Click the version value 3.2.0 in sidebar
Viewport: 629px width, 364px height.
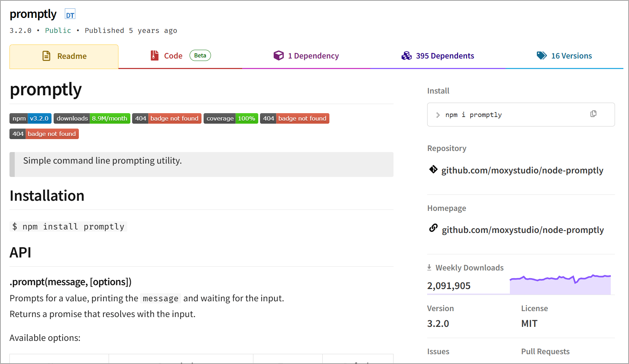click(438, 323)
